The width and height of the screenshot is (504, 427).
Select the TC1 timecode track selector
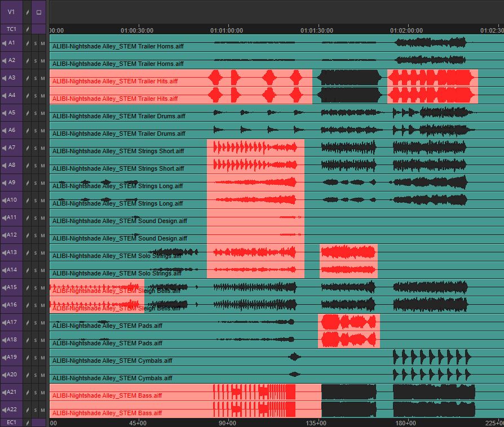pyautogui.click(x=11, y=29)
